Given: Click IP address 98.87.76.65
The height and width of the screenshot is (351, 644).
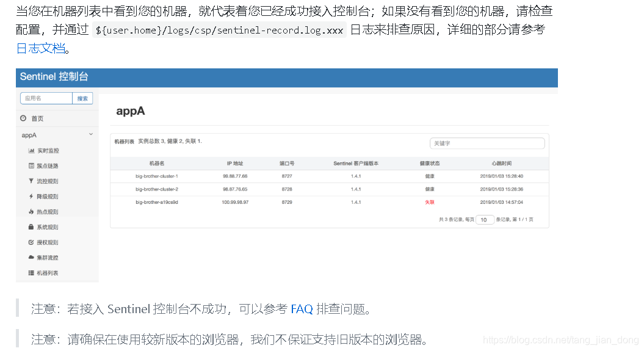Looking at the screenshot, I should 235,189.
